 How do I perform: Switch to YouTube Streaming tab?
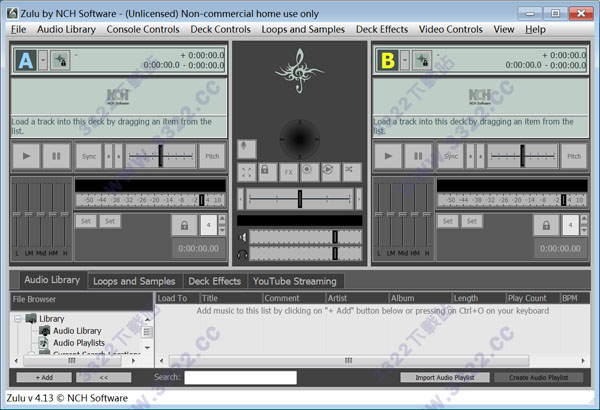[x=295, y=281]
